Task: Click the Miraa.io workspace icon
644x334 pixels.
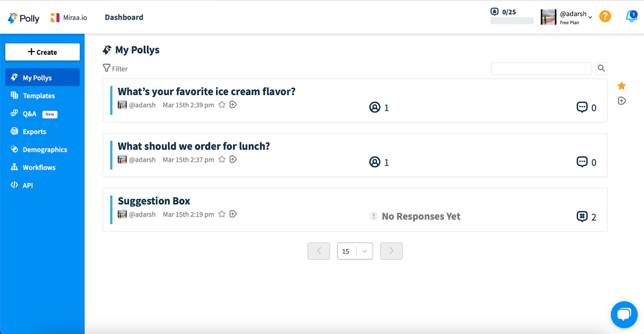Action: [55, 17]
